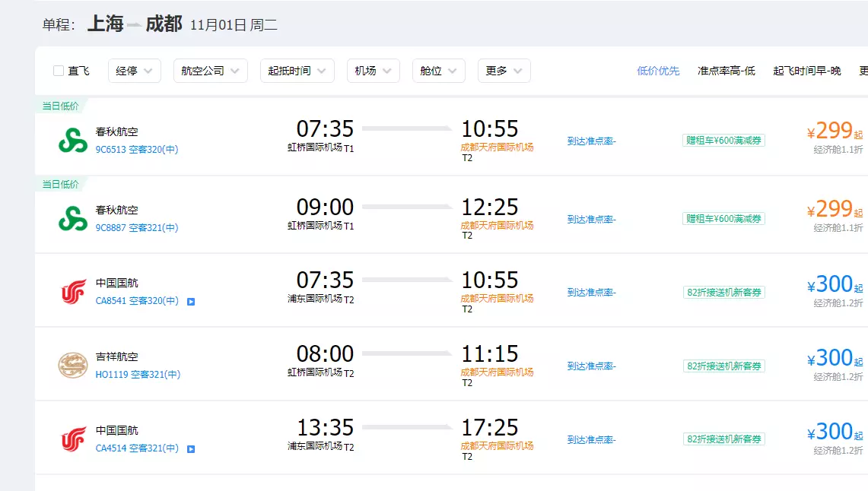Viewport: 868px width, 491px height.
Task: Open the 航空公司 airline filter dropdown
Action: pyautogui.click(x=210, y=71)
